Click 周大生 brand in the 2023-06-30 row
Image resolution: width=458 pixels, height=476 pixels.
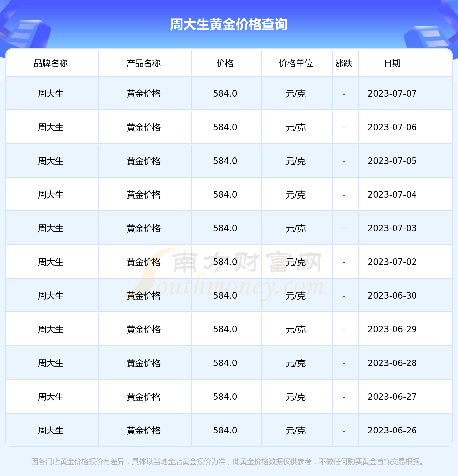51,296
